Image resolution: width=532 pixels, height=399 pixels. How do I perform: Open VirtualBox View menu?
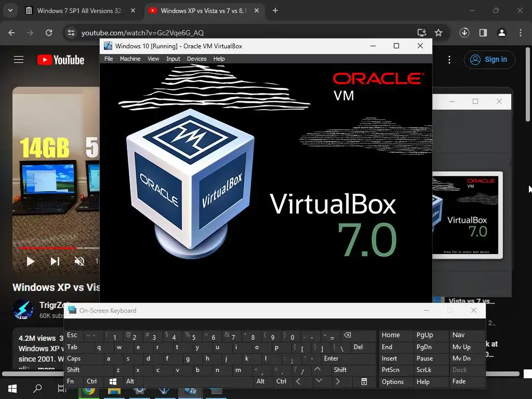click(x=153, y=59)
